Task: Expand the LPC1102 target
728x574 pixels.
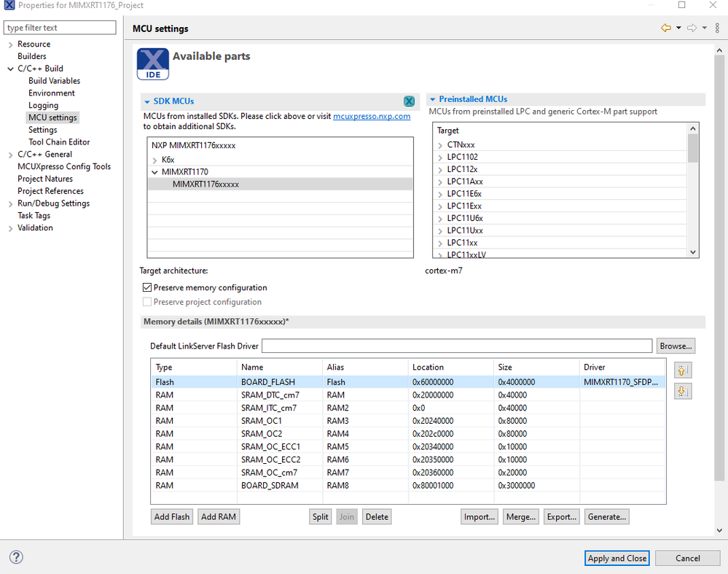Action: tap(440, 158)
